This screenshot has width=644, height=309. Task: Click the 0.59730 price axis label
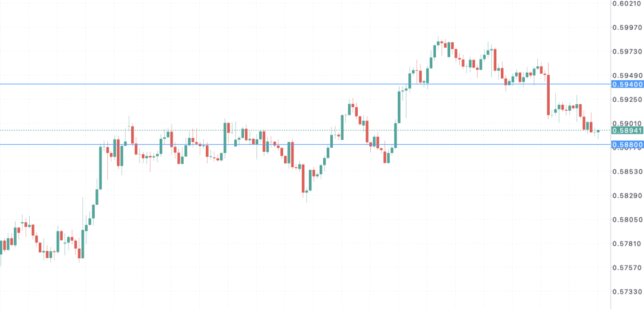(627, 52)
